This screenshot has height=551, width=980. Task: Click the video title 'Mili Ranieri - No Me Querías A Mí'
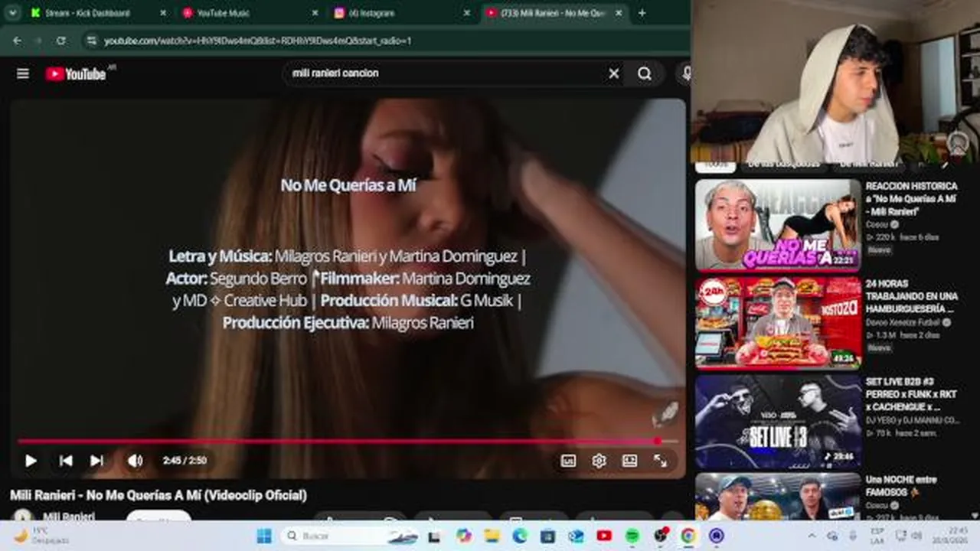click(158, 495)
